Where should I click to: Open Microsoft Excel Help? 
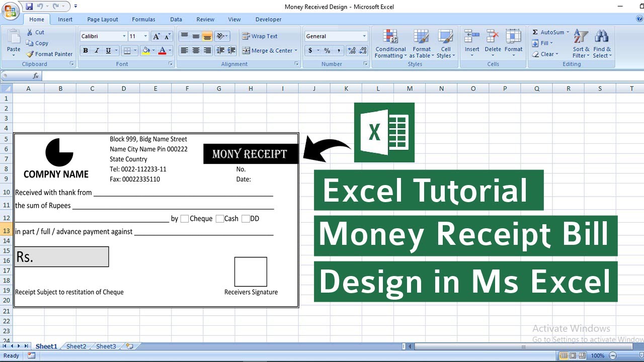click(x=639, y=19)
